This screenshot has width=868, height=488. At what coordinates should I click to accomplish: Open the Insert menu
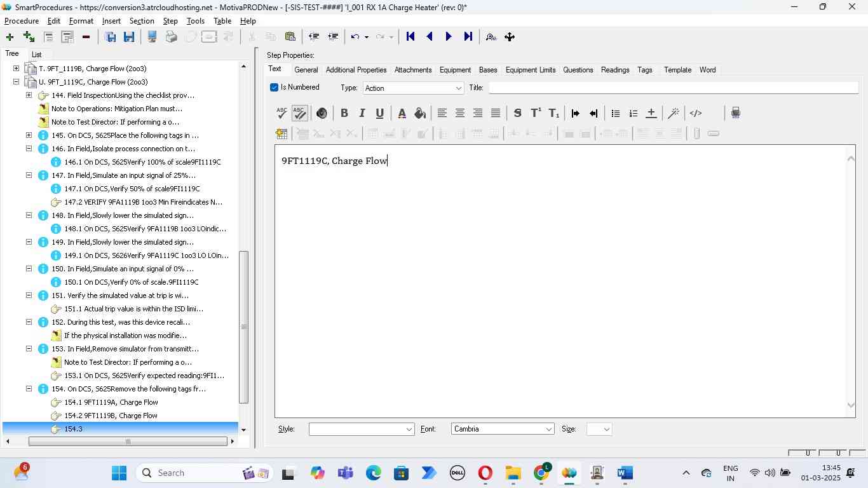coord(111,21)
